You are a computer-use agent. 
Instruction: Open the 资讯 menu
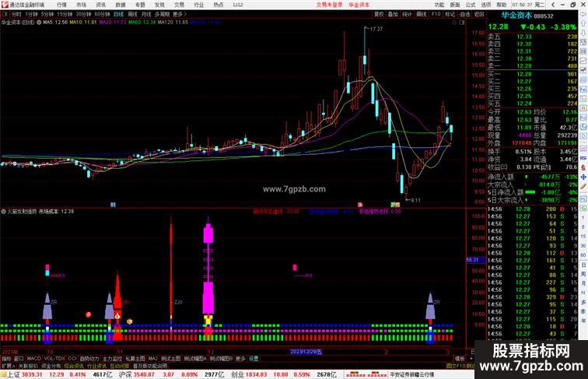(100, 5)
